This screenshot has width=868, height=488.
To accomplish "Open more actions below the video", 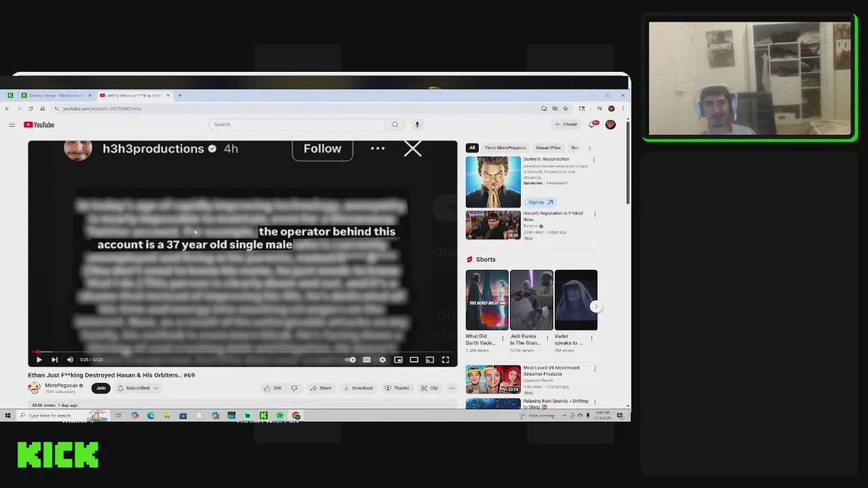I will (452, 388).
